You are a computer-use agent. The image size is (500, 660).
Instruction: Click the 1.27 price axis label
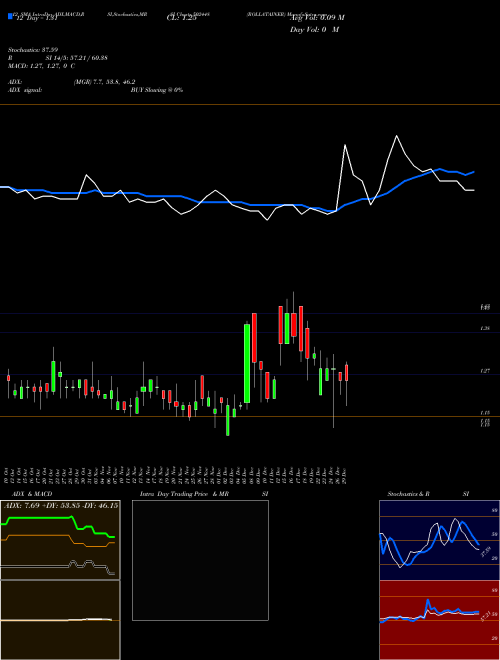point(484,371)
